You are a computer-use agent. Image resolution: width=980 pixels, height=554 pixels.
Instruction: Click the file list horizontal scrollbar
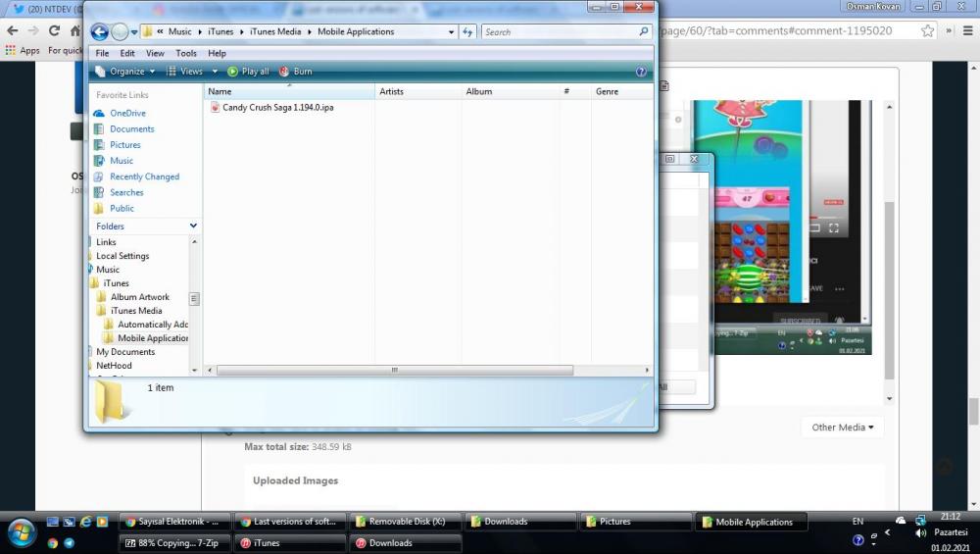coord(394,371)
